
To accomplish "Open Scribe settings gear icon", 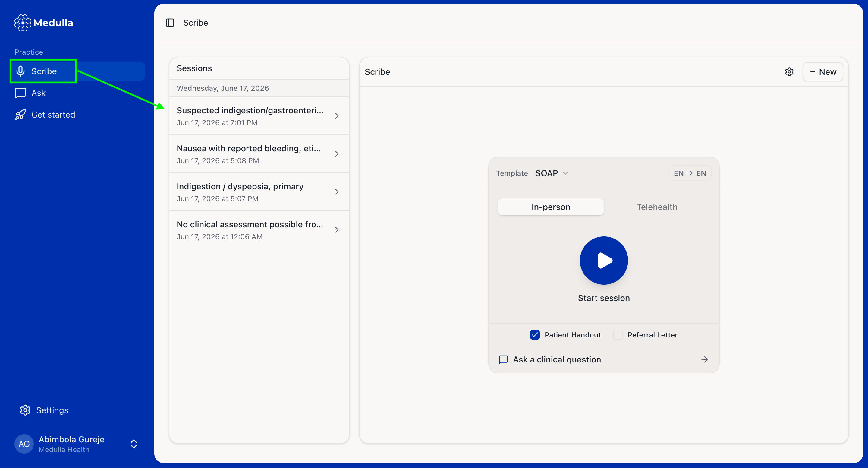I will [789, 72].
